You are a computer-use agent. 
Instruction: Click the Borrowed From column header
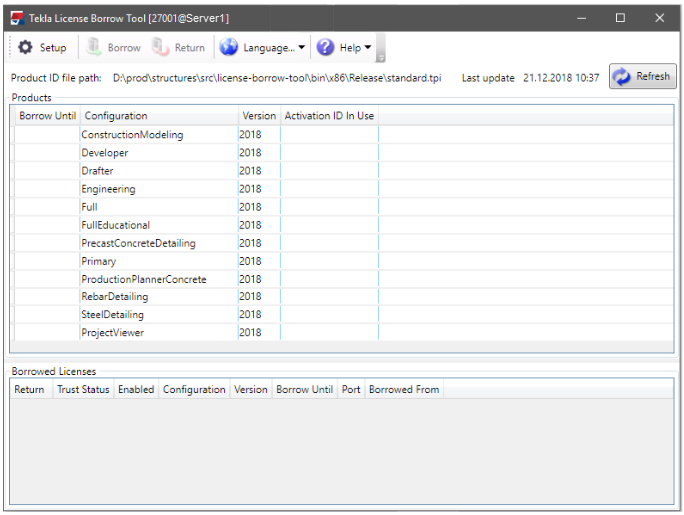pyautogui.click(x=404, y=389)
